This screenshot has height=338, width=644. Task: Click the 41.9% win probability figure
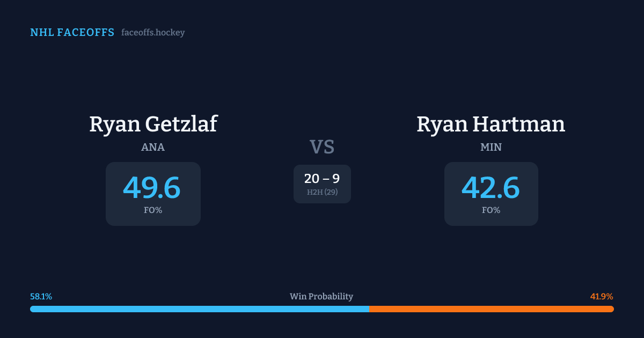(x=602, y=297)
